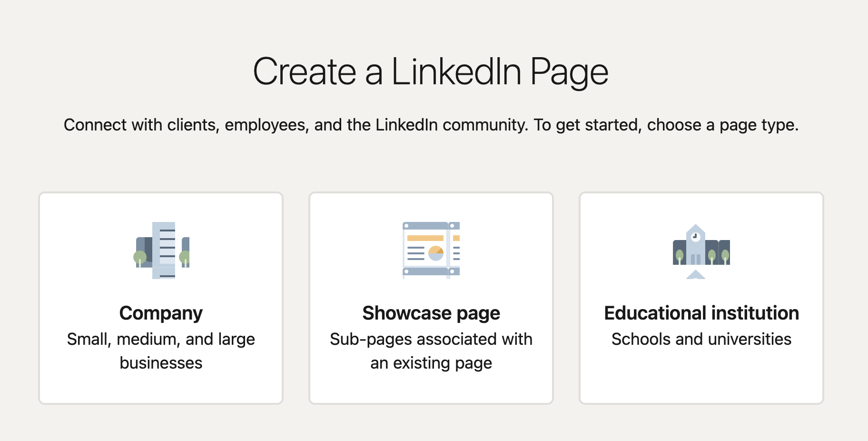Image resolution: width=868 pixels, height=441 pixels.
Task: Click the pie chart in the showcase icon
Action: (x=436, y=253)
